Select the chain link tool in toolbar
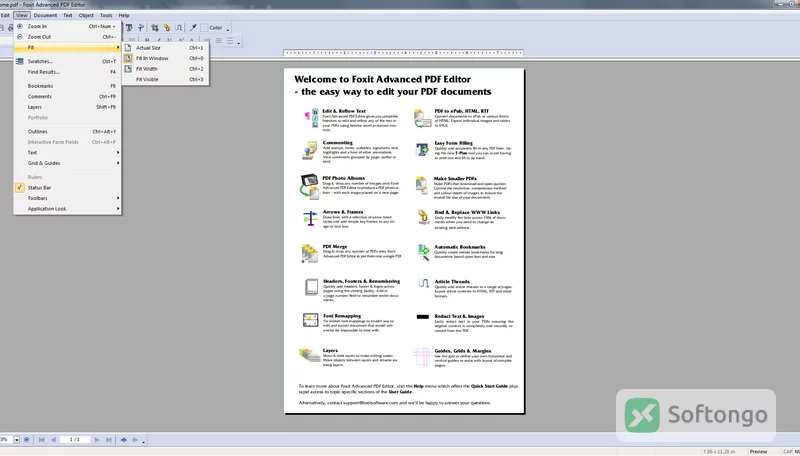The image size is (800, 456). click(166, 28)
